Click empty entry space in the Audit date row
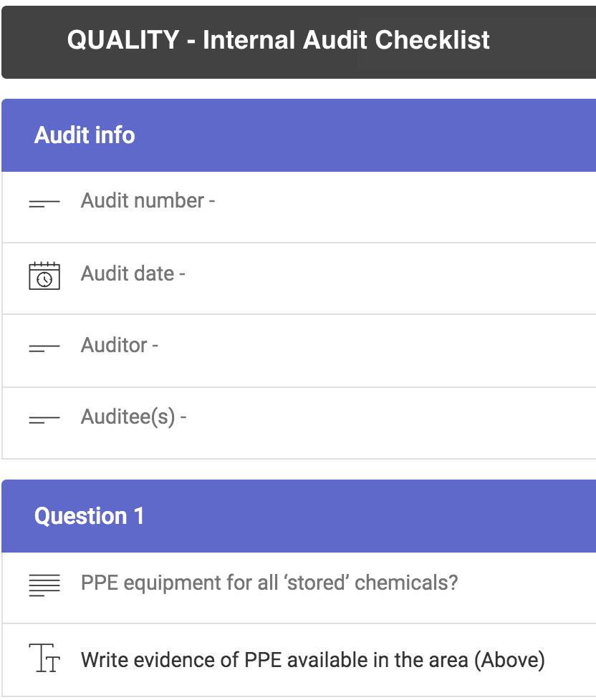The height and width of the screenshot is (700, 596). 389,279
